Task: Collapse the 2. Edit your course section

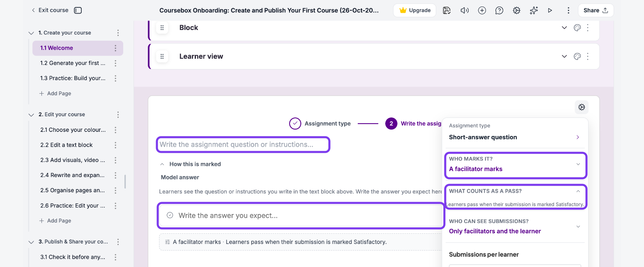Action: pos(31,115)
